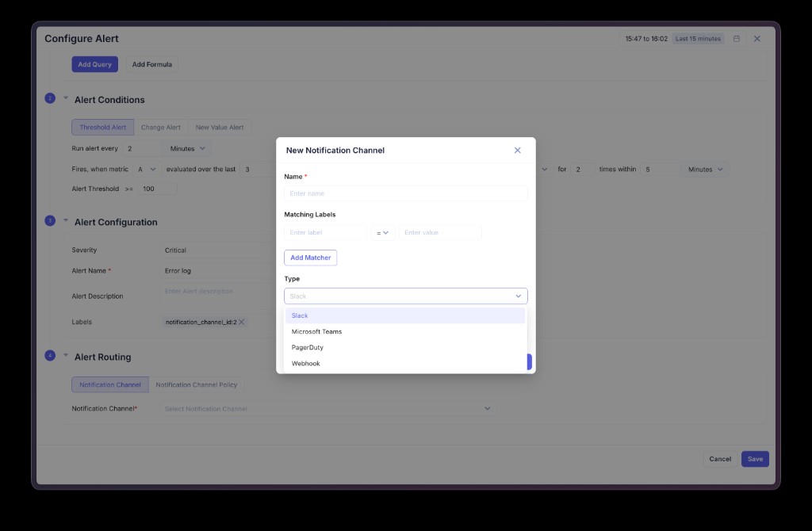
Task: Switch to the Notification Channel Policy tab
Action: pos(197,384)
